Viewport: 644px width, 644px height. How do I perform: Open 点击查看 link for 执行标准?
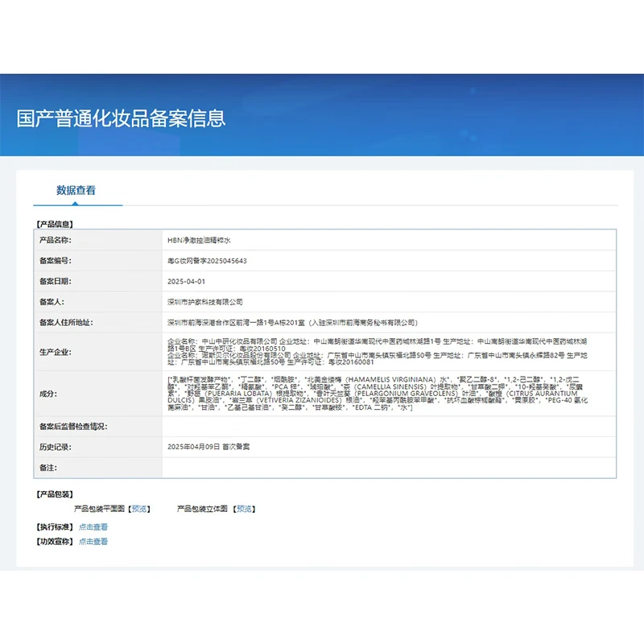pyautogui.click(x=93, y=527)
